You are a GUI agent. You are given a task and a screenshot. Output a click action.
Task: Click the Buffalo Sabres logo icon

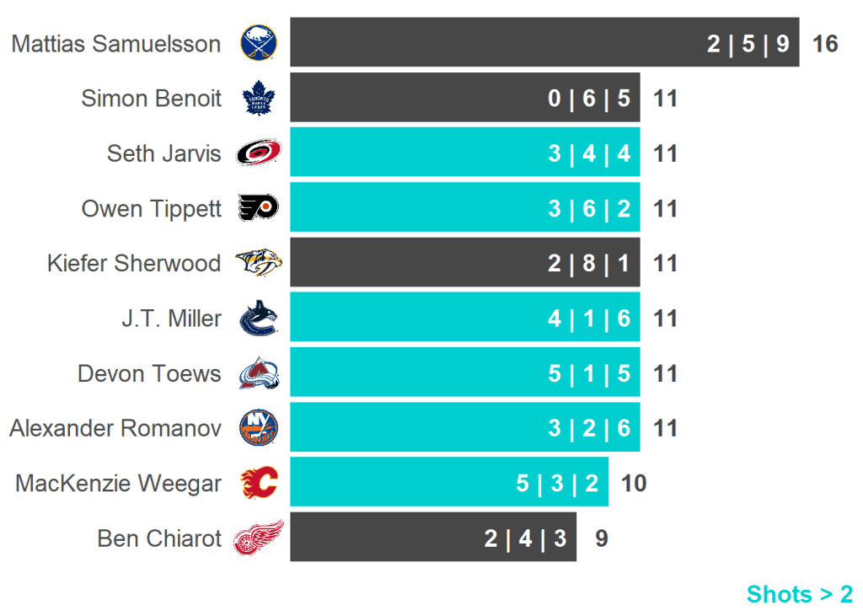[259, 43]
